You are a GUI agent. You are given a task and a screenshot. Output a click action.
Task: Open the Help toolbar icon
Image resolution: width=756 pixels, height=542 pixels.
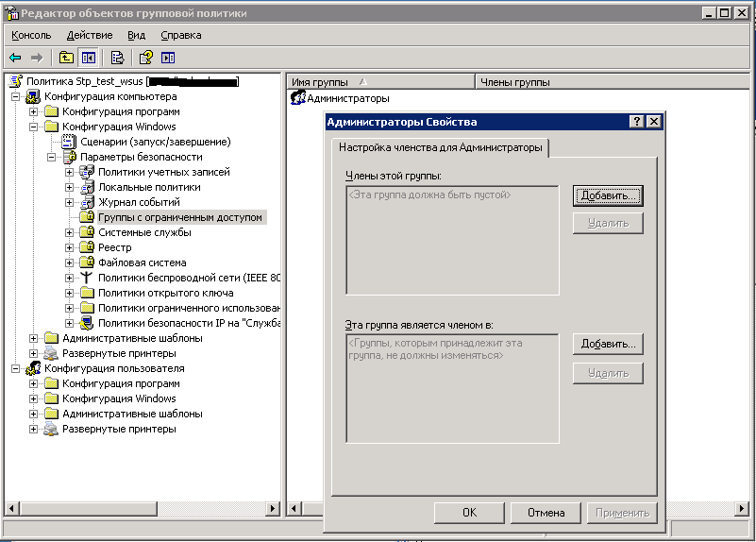pyautogui.click(x=146, y=58)
